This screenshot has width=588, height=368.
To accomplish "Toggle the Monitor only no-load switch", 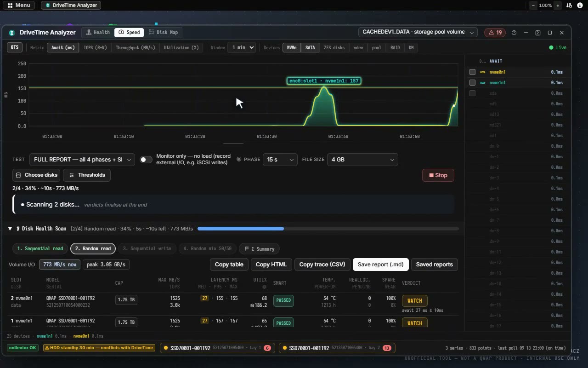I will click(x=146, y=160).
